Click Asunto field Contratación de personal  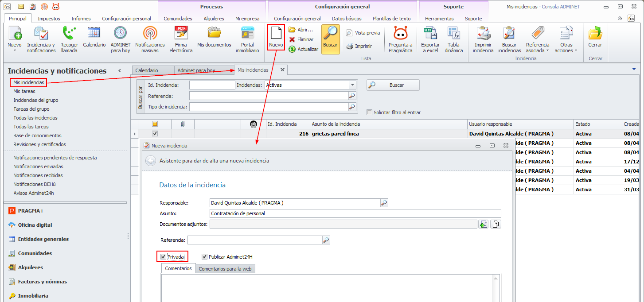click(x=355, y=213)
